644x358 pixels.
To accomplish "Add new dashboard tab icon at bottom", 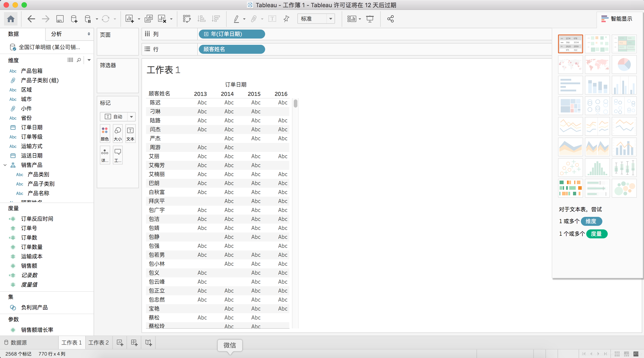I will [134, 343].
